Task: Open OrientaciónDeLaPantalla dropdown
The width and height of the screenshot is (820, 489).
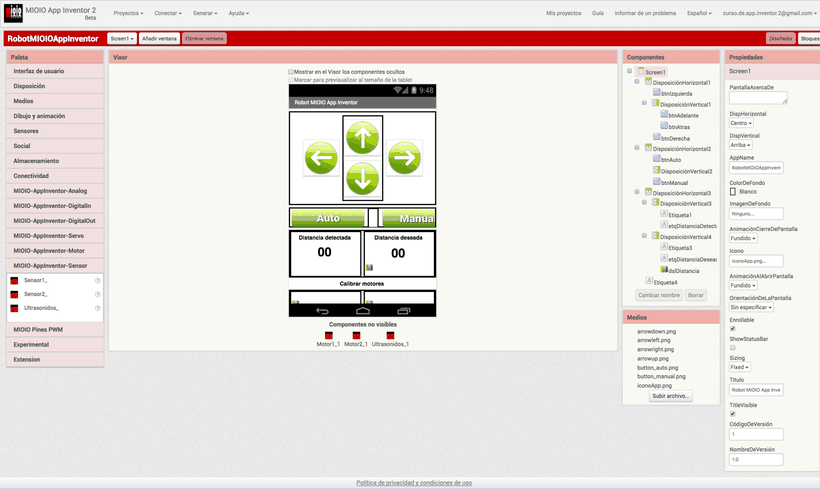Action: click(x=751, y=308)
